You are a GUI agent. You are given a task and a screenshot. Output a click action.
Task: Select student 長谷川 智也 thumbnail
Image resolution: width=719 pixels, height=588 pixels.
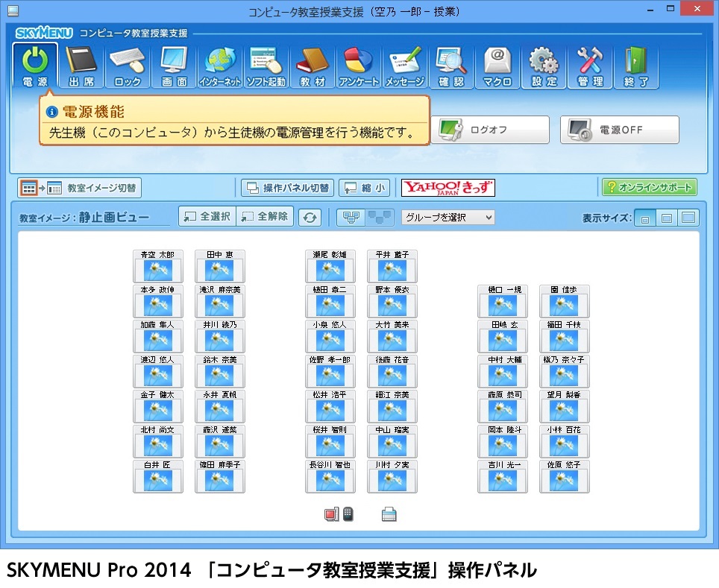pos(330,476)
